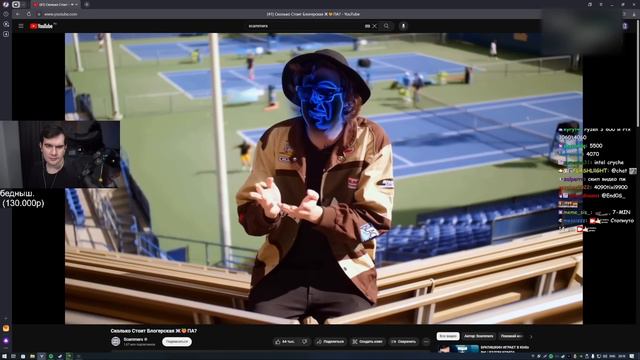Open the purple browser sidebar icon
This screenshot has width=640, height=360.
tap(6, 341)
